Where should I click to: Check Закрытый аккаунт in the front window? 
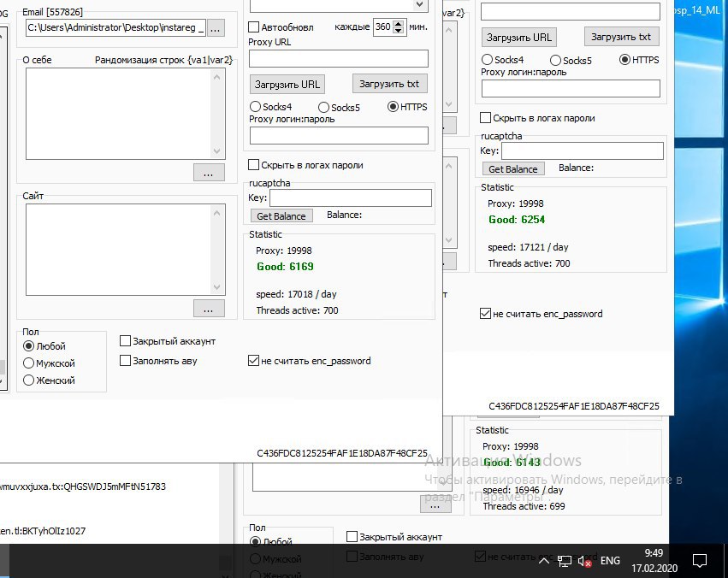pos(126,341)
